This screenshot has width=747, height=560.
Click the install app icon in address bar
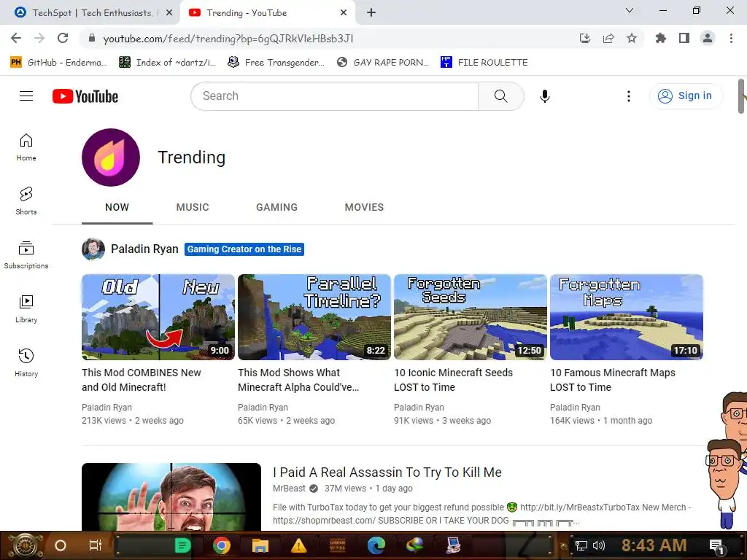click(585, 38)
